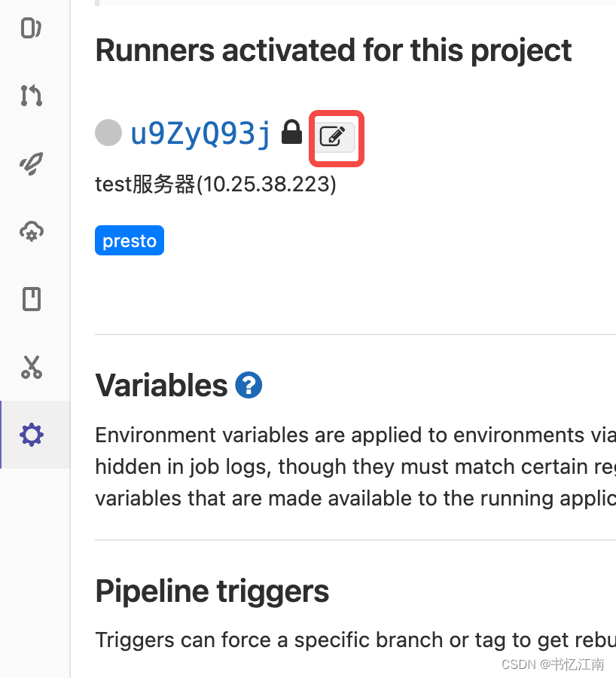
Task: Open the CI/CD rocket icon
Action: [31, 163]
